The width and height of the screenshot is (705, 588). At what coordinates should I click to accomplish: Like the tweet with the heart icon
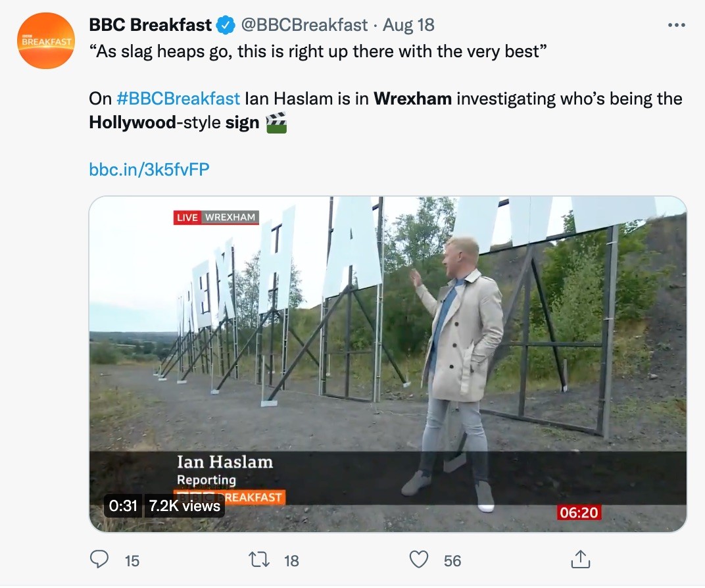pos(419,560)
